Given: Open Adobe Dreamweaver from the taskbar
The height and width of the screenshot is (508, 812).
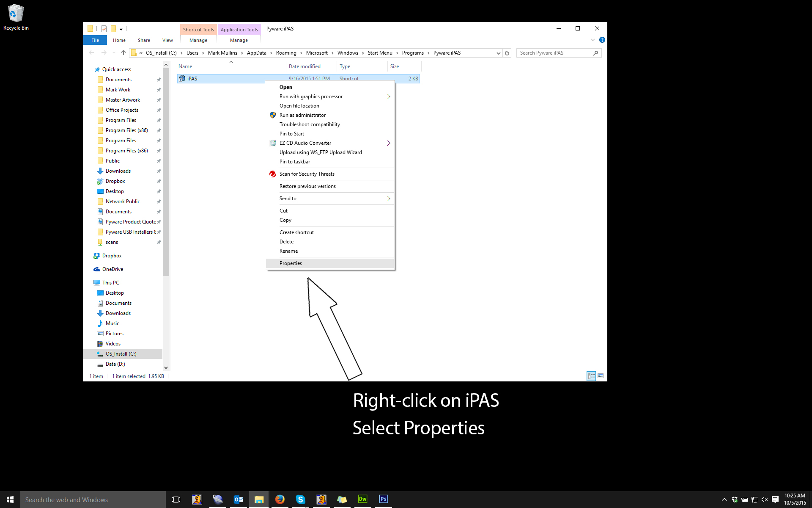Looking at the screenshot, I should 362,500.
